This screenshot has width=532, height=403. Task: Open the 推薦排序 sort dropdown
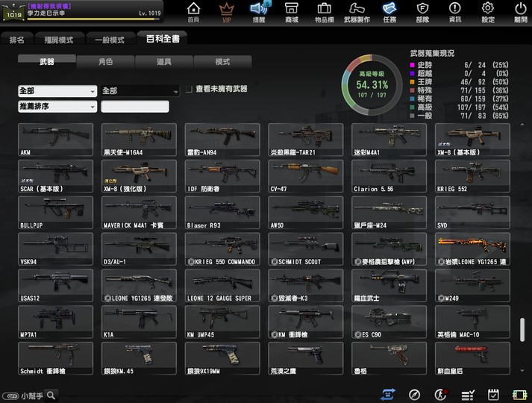click(57, 107)
